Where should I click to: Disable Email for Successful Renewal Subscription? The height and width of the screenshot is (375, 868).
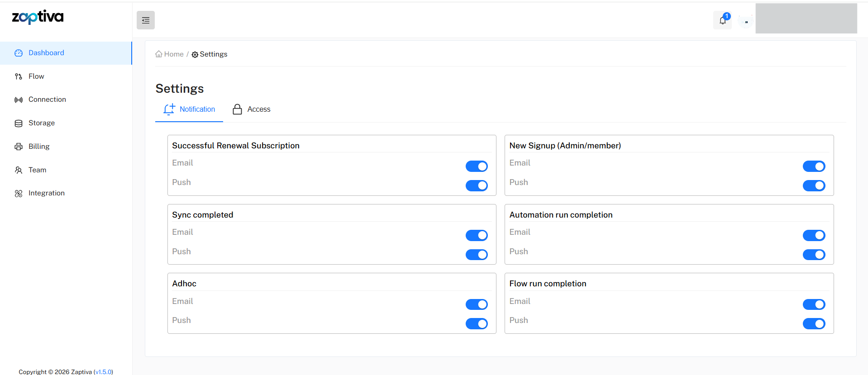[477, 166]
